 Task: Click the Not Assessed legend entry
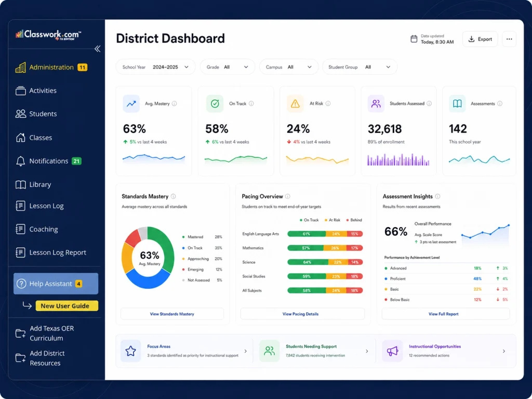(x=202, y=280)
